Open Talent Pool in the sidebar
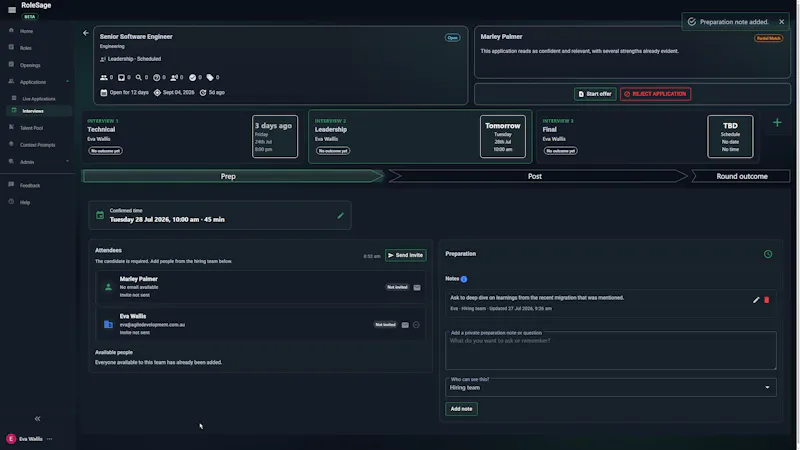This screenshot has height=450, width=800. pos(31,128)
